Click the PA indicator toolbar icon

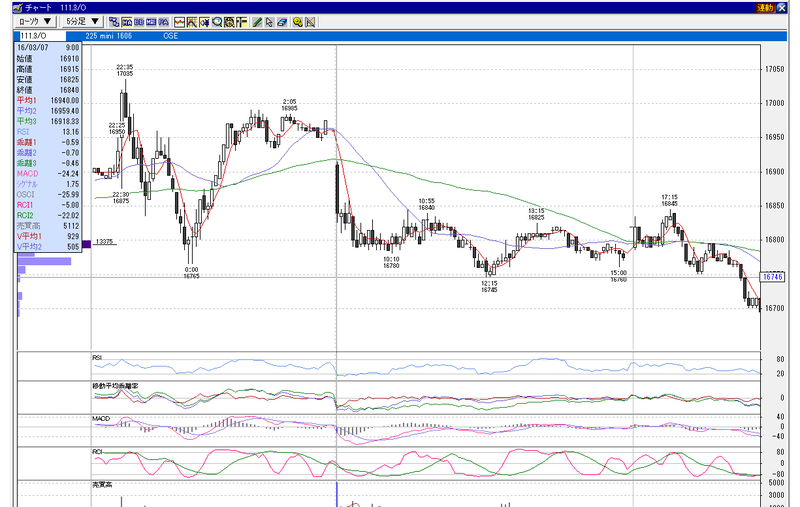click(x=163, y=22)
